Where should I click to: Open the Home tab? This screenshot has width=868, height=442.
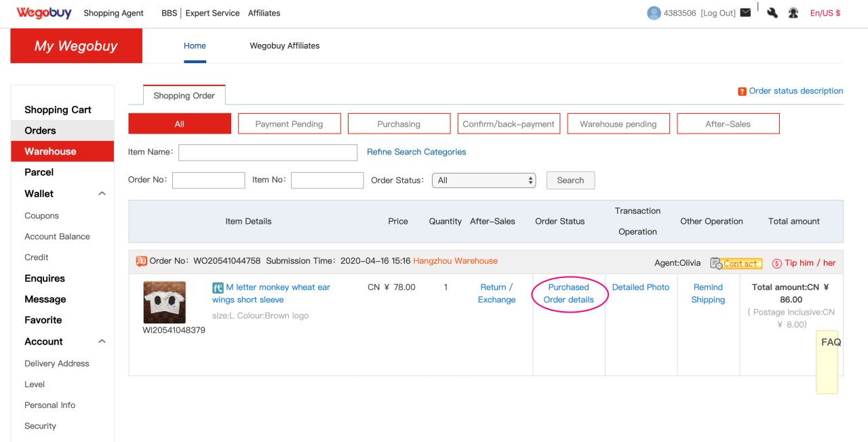click(195, 45)
